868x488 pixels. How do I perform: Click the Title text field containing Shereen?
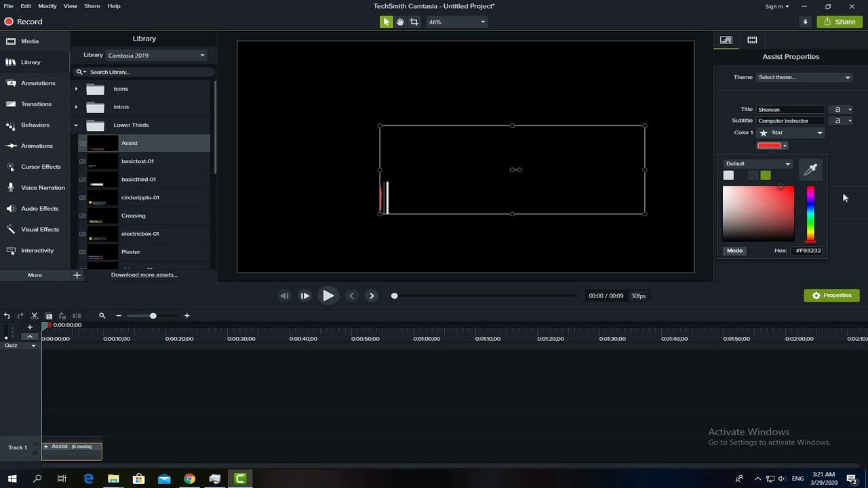pyautogui.click(x=791, y=109)
